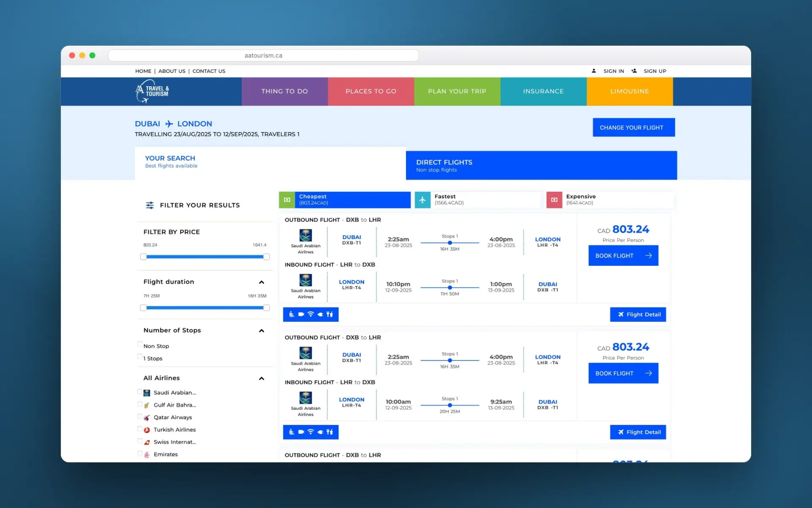The height and width of the screenshot is (508, 812).
Task: Enable the Turkish Airlines filter checkbox
Action: [140, 428]
